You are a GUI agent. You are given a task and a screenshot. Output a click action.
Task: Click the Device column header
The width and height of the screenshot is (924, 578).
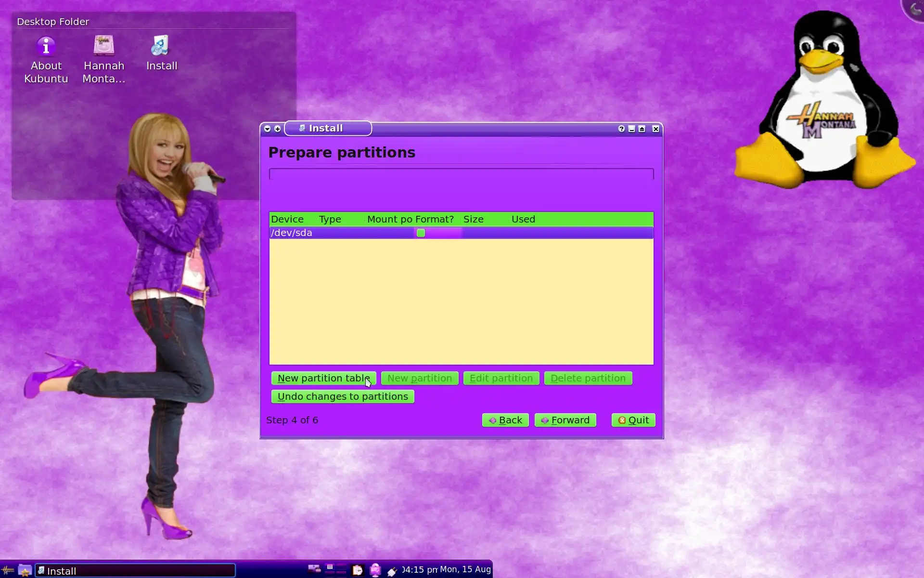point(287,219)
